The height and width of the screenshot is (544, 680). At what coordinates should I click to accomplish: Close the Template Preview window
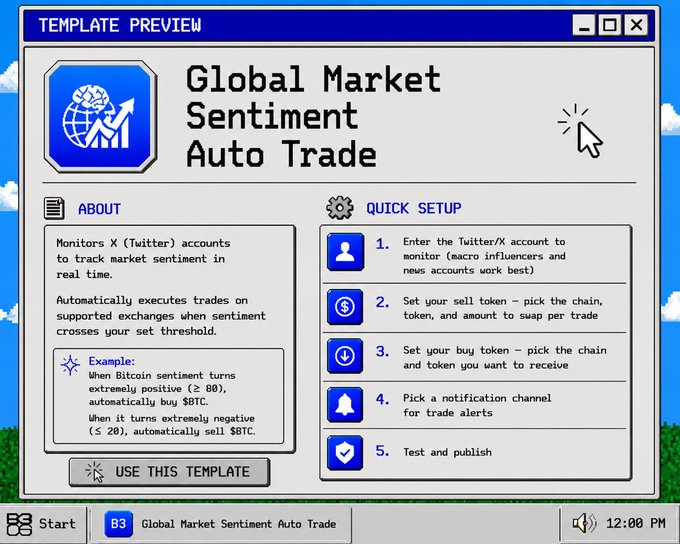pos(636,25)
